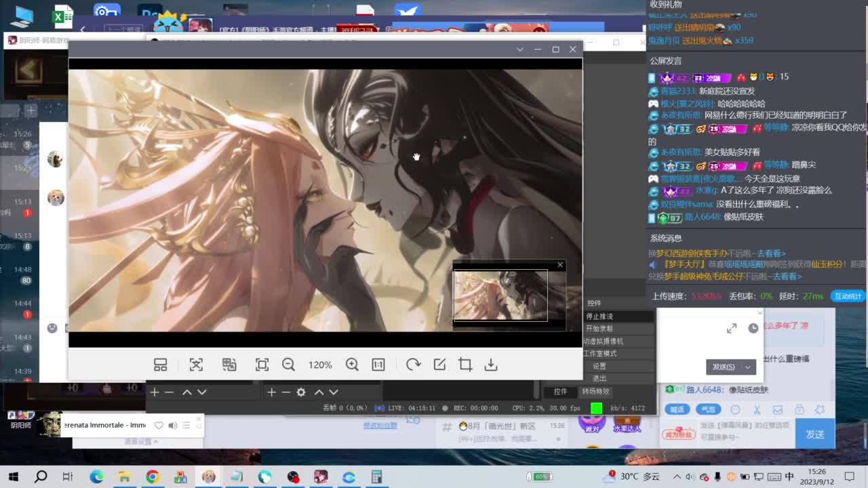
Task: Click the image icon in chat toolbar
Action: (x=778, y=410)
